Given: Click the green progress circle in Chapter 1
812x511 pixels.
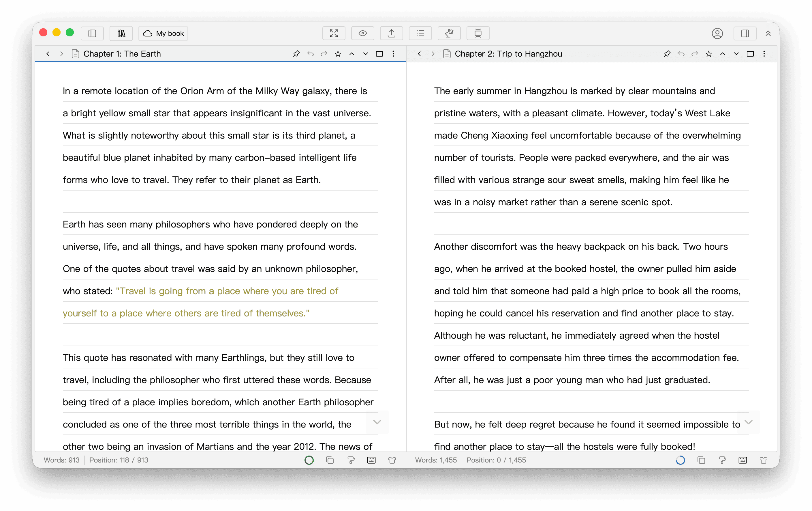Looking at the screenshot, I should coord(309,460).
